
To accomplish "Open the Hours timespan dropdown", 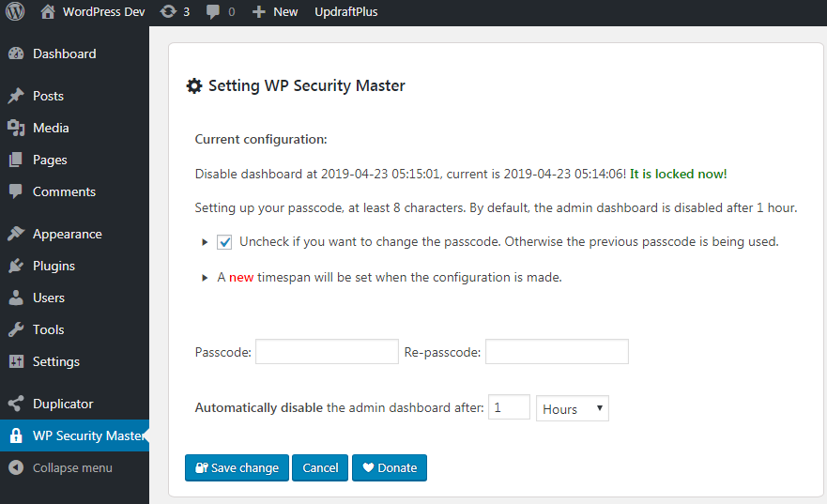I will coord(572,408).
